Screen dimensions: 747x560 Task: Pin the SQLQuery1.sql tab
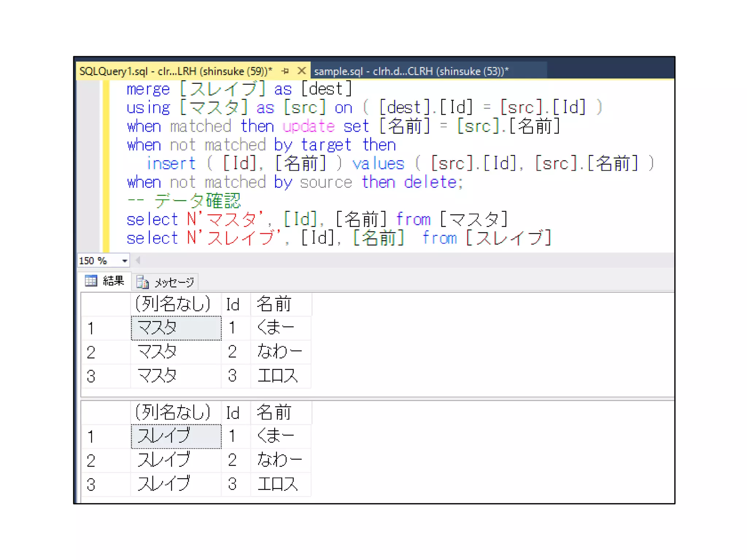coord(285,71)
